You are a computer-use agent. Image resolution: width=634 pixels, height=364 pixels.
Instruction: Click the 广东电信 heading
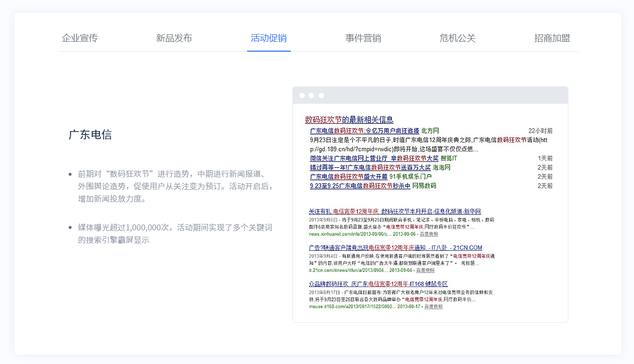(90, 135)
